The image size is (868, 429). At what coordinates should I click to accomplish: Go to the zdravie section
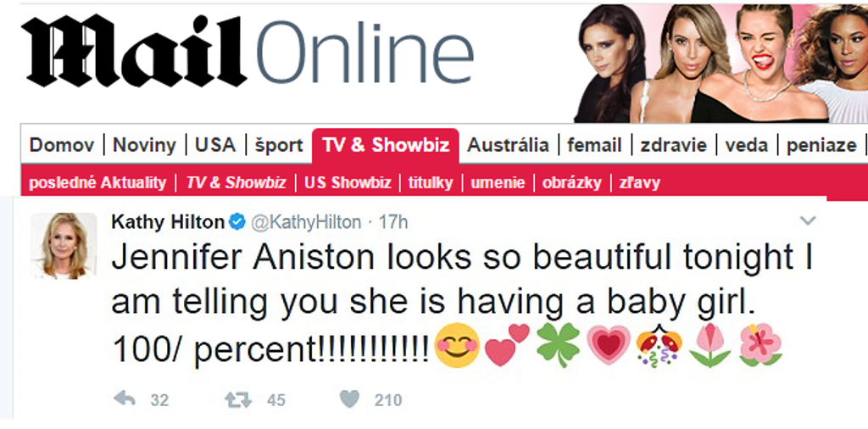[x=673, y=145]
